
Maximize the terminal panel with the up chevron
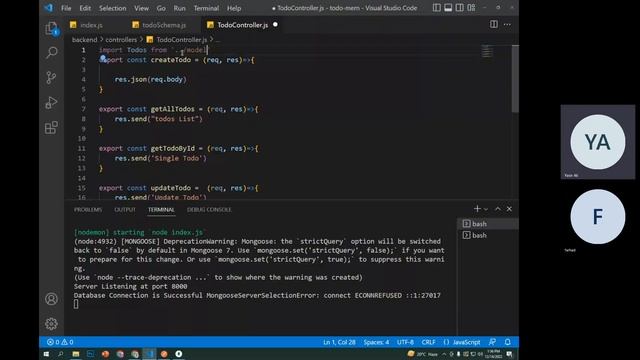click(498, 209)
